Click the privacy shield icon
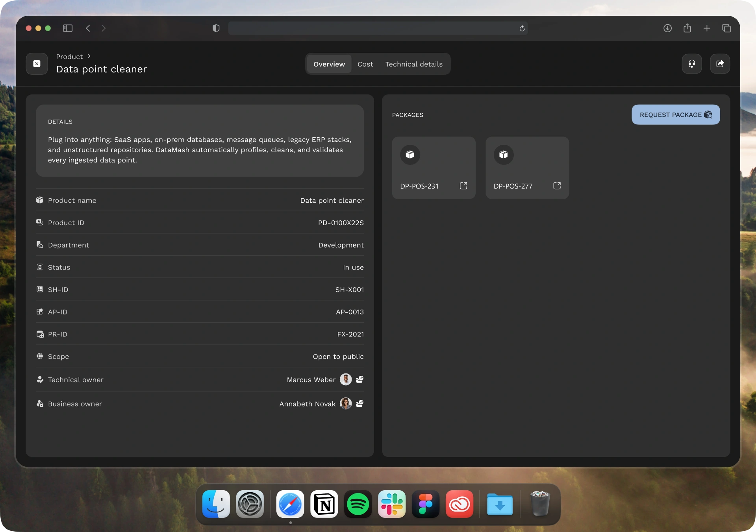 [x=216, y=28]
